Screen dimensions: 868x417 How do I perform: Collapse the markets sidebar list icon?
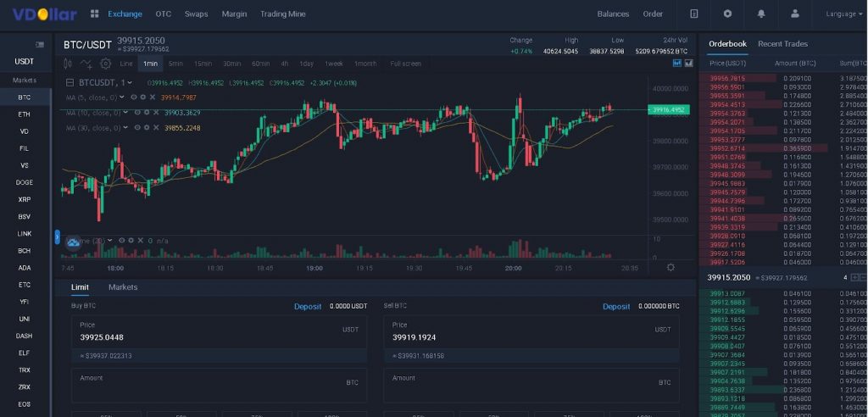tap(40, 44)
